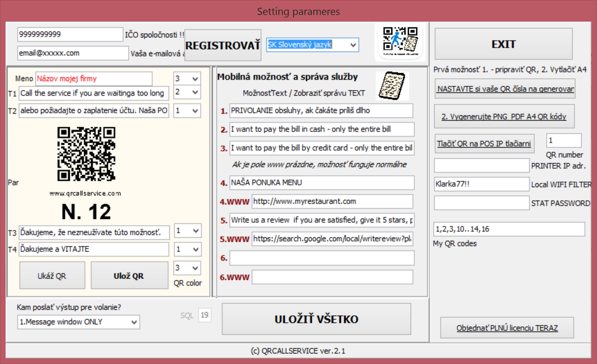The height and width of the screenshot is (364, 597).
Task: Click the SQL number field
Action: (x=205, y=315)
